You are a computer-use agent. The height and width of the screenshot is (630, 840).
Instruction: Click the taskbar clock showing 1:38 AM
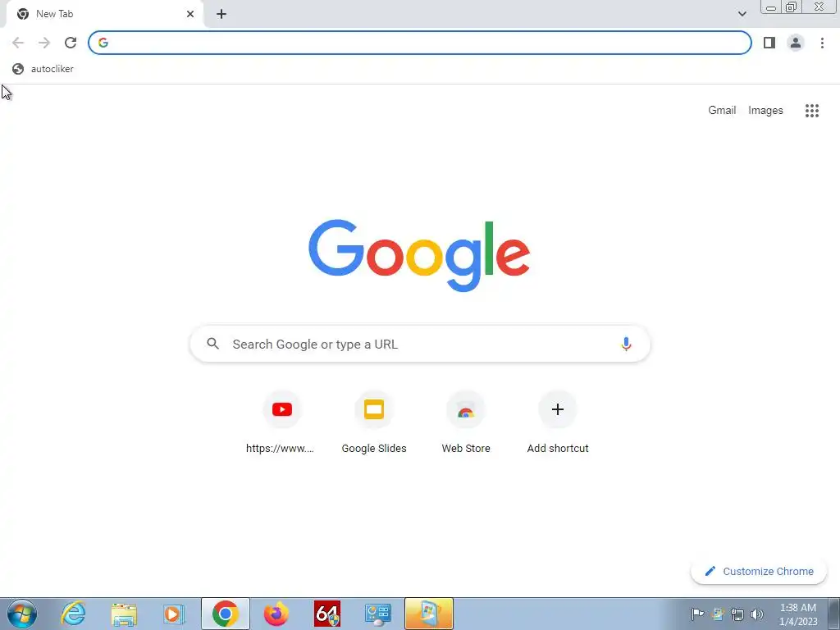798,614
